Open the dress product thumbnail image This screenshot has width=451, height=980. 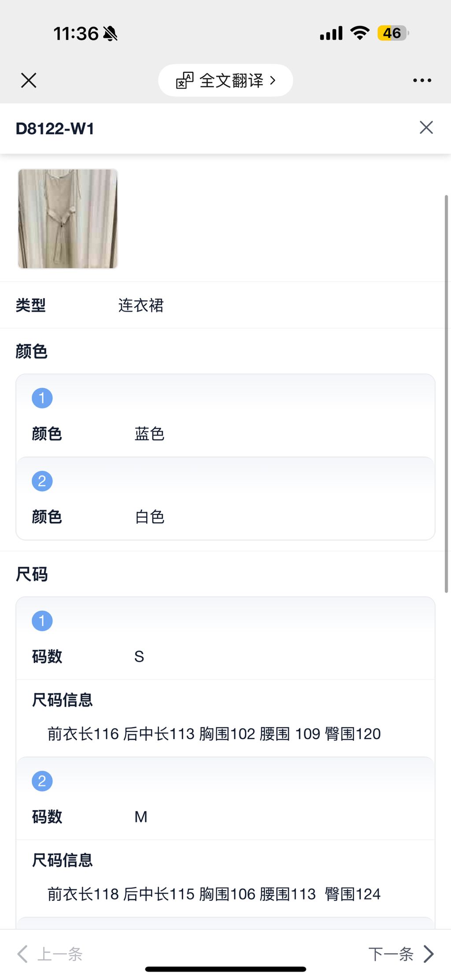point(68,218)
